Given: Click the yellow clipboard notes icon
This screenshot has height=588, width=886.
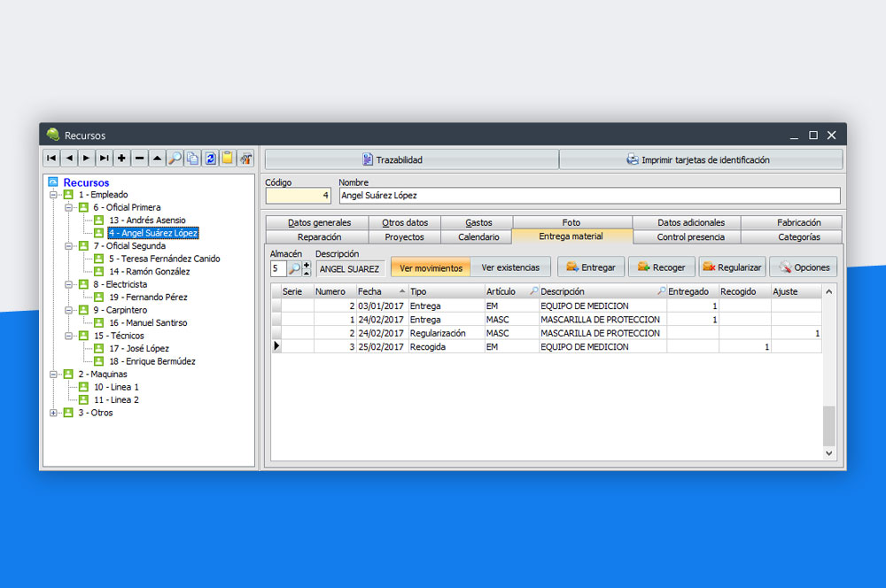Looking at the screenshot, I should 228,159.
